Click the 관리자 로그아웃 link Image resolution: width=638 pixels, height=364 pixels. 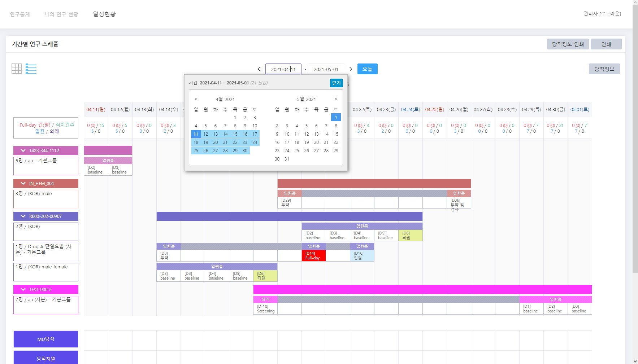tap(602, 14)
